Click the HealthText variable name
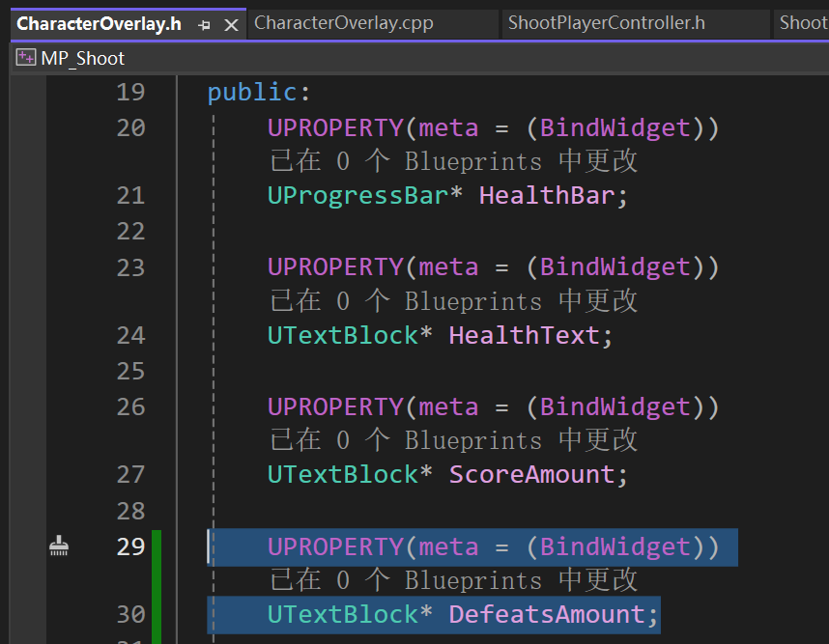This screenshot has height=644, width=829. click(524, 335)
